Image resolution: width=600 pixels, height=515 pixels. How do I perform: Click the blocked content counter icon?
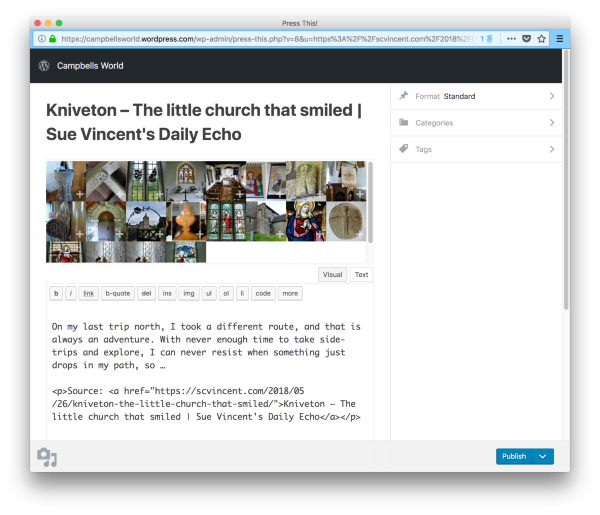486,39
